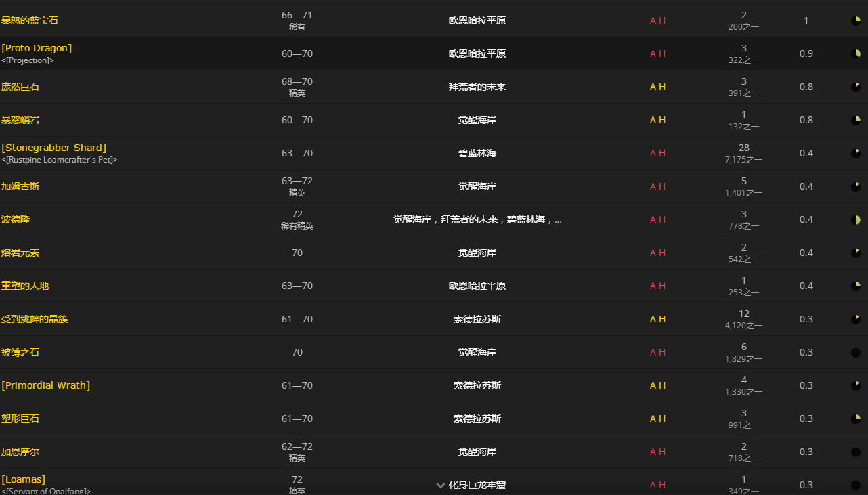Open the pie chart icon next to 熔岩元素
Image resolution: width=868 pixels, height=495 pixels.
point(856,253)
